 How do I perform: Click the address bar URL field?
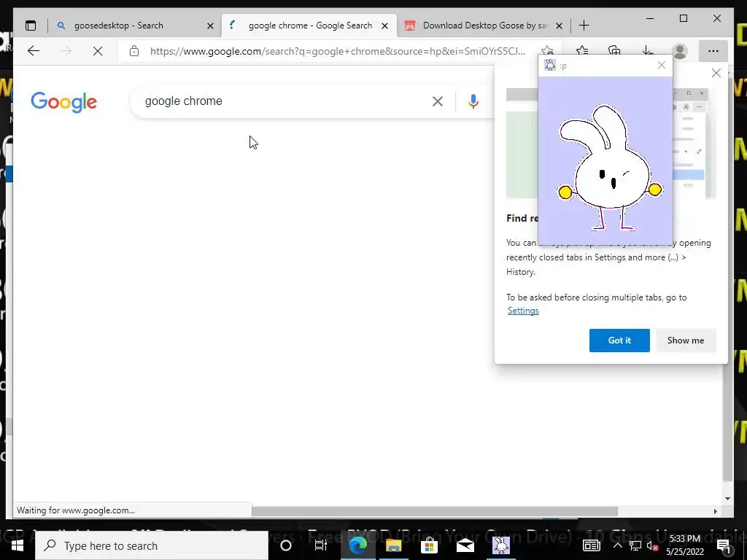coord(337,51)
